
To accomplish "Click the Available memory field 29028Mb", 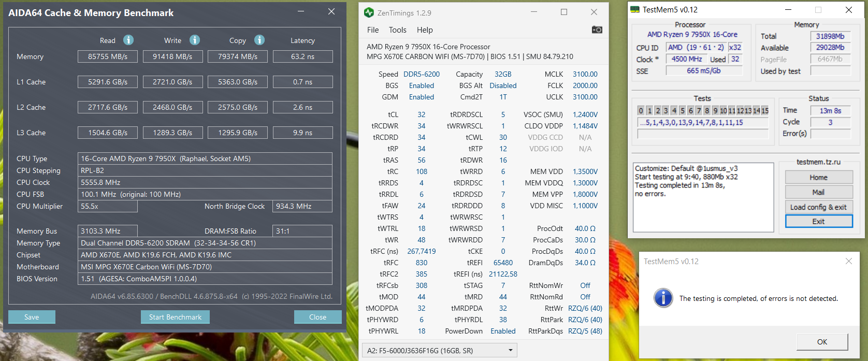I will pyautogui.click(x=830, y=48).
